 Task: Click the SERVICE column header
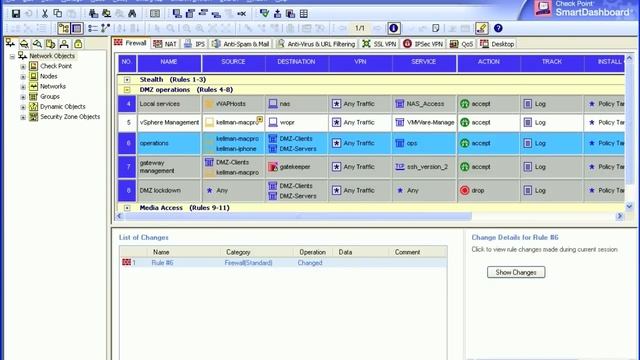point(424,62)
